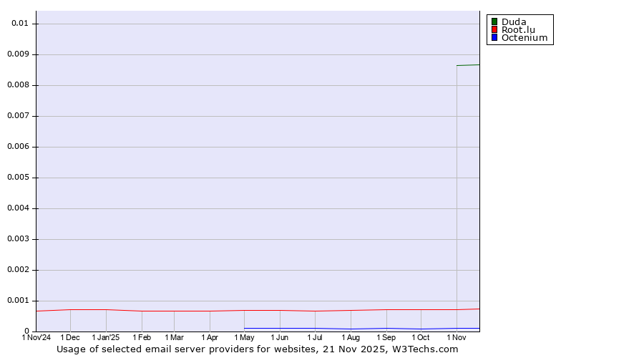Image resolution: width=644 pixels, height=358 pixels.
Task: Click the 0.002 y-axis label
Action: (18, 270)
